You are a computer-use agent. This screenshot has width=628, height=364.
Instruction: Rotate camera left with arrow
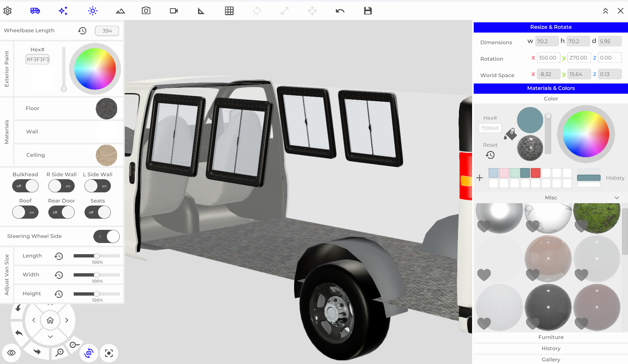34,320
